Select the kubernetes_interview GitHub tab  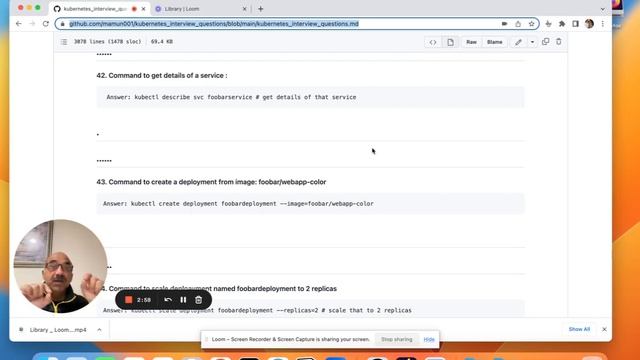pyautogui.click(x=98, y=9)
